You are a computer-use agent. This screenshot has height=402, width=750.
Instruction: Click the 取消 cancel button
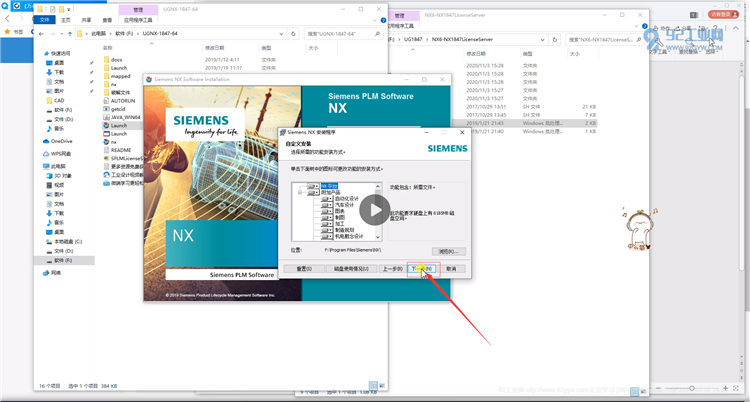[451, 269]
